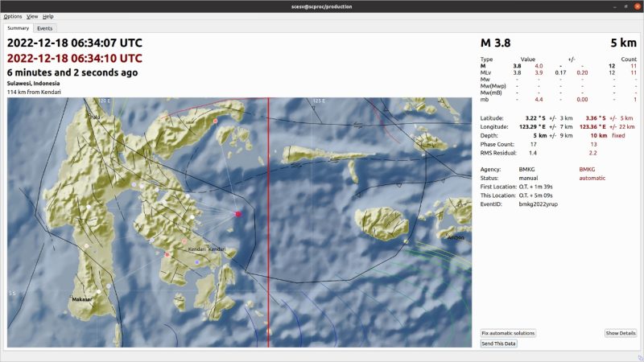The height and width of the screenshot is (362, 644).
Task: Click the Send This Data button
Action: (499, 343)
